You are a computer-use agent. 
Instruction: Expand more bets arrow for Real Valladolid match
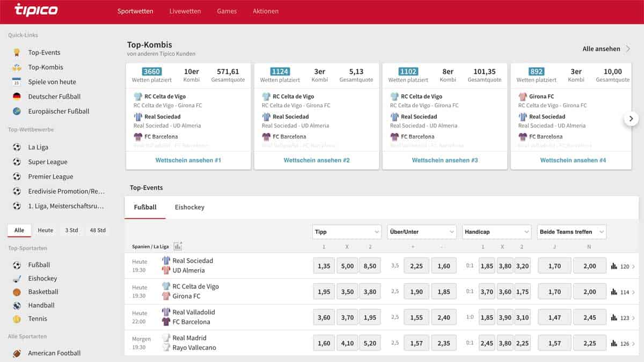coord(633,318)
